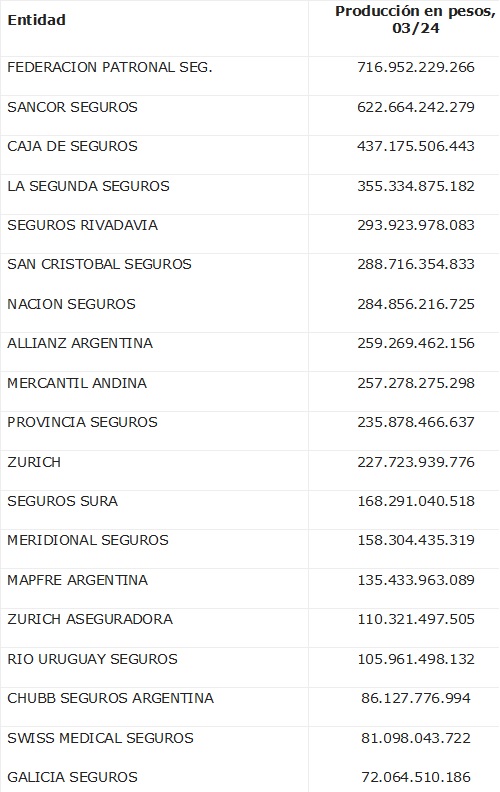Select the CAJA DE SEGUROS entry
The height and width of the screenshot is (792, 500).
point(72,146)
